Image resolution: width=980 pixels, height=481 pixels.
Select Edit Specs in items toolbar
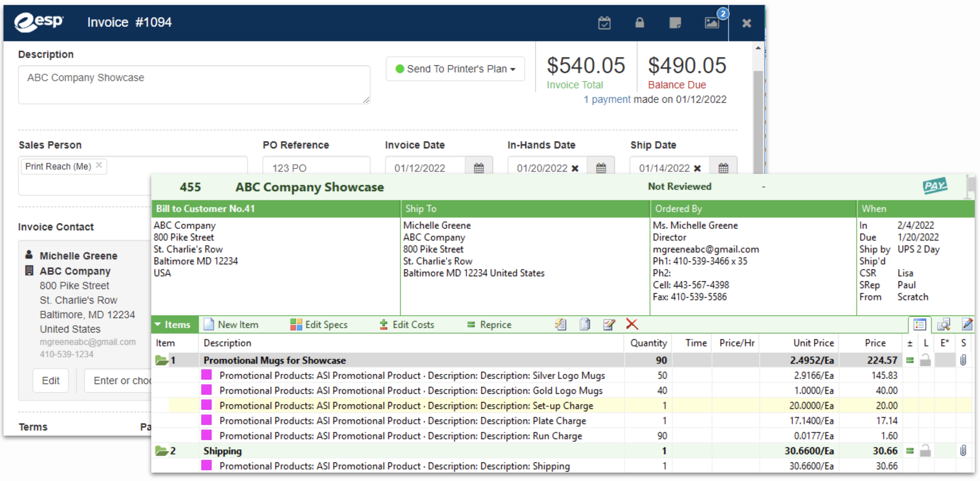pyautogui.click(x=319, y=324)
